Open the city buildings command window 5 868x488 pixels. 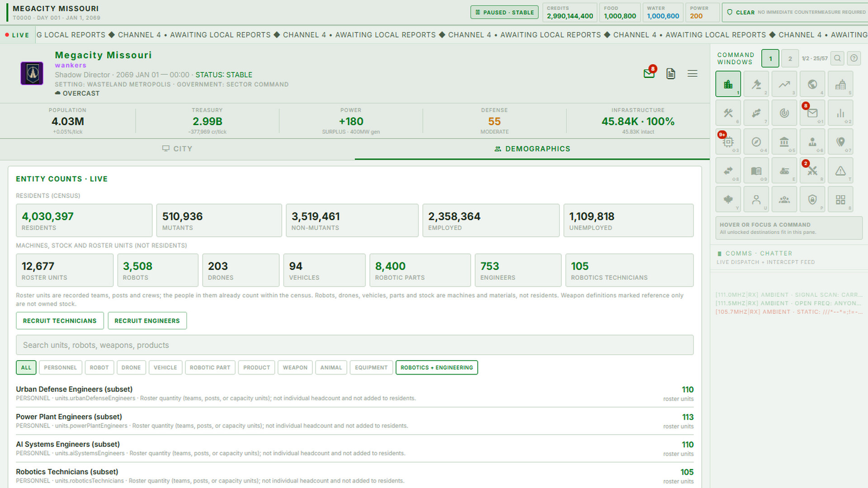(x=840, y=84)
